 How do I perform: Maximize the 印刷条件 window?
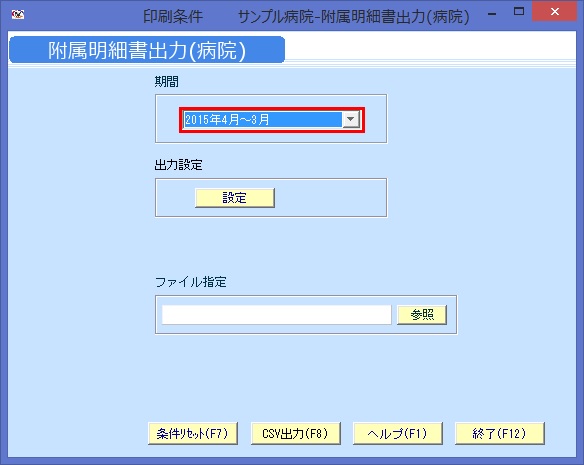click(x=519, y=12)
